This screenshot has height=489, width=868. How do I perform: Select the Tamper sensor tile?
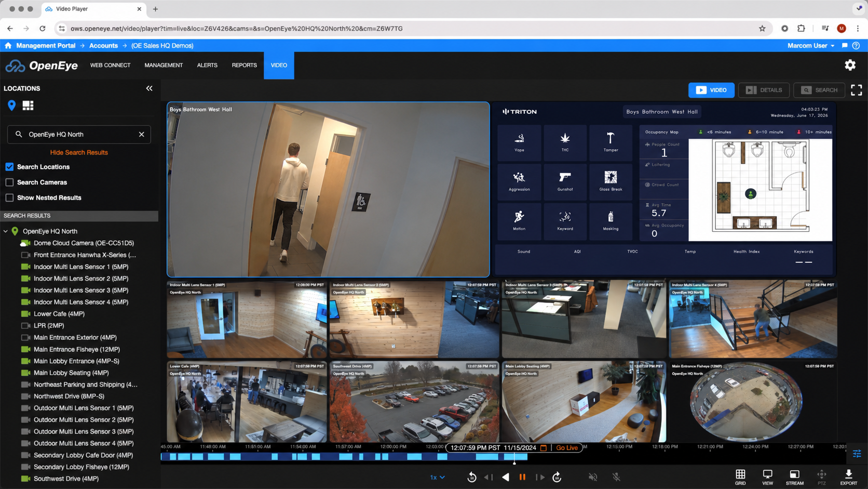pyautogui.click(x=611, y=142)
